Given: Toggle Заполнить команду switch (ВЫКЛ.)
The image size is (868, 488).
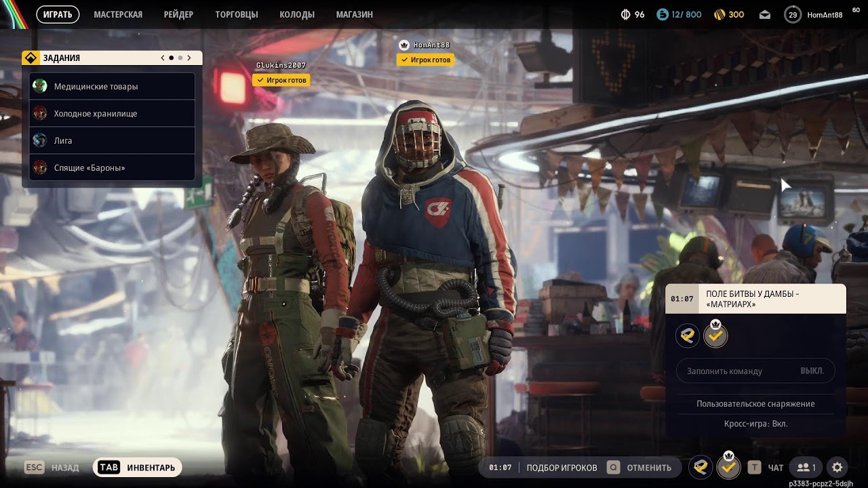Looking at the screenshot, I should (x=755, y=371).
